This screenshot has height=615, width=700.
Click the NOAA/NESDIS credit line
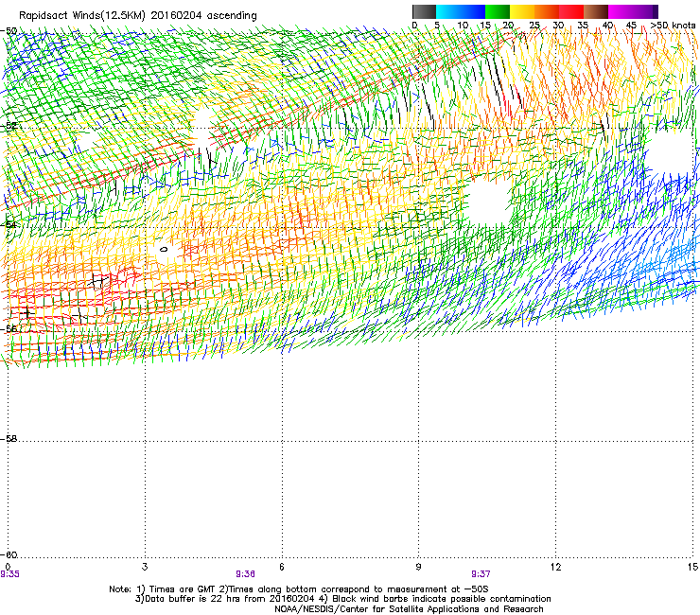tap(409, 609)
